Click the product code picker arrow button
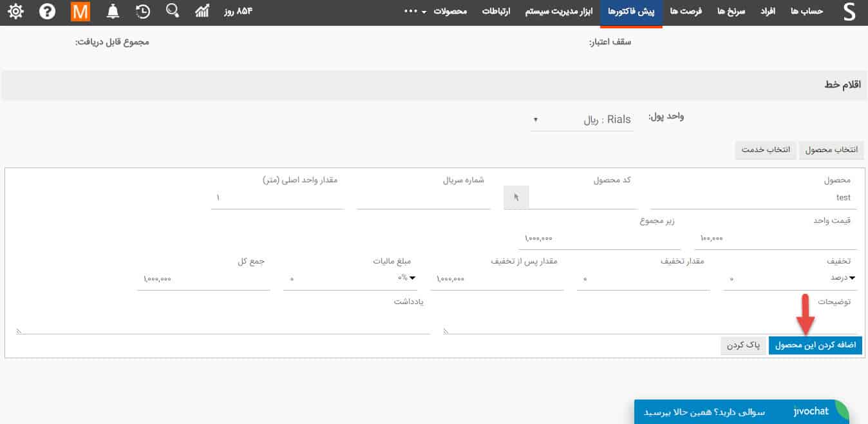The image size is (868, 424). (516, 197)
